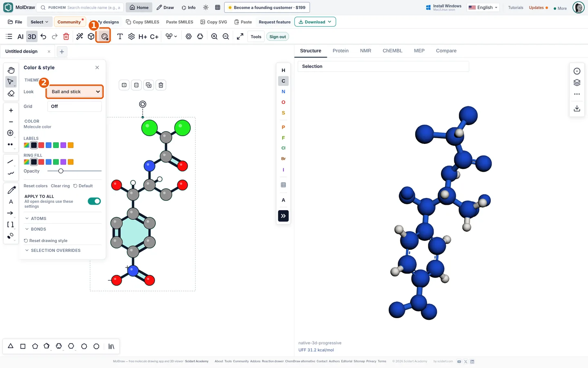The image size is (588, 368).
Task: Open the English language selector
Action: [483, 7]
